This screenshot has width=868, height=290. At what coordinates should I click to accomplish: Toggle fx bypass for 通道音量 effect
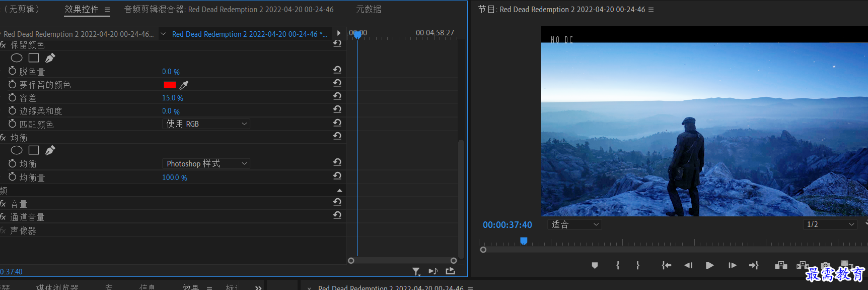tap(3, 217)
